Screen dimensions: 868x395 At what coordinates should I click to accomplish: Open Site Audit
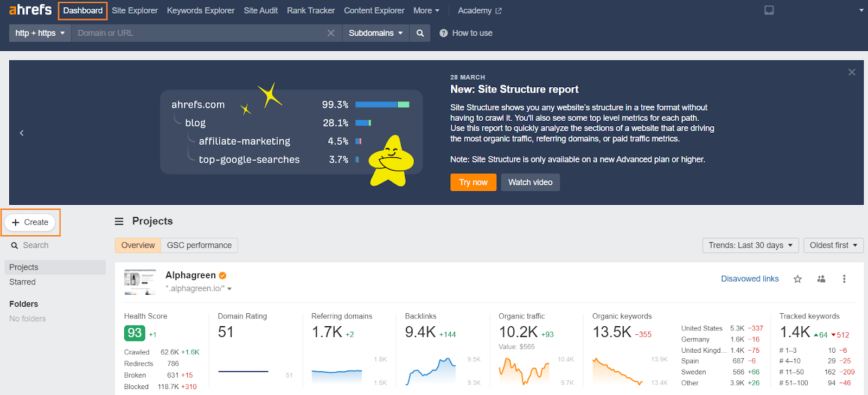(x=260, y=10)
